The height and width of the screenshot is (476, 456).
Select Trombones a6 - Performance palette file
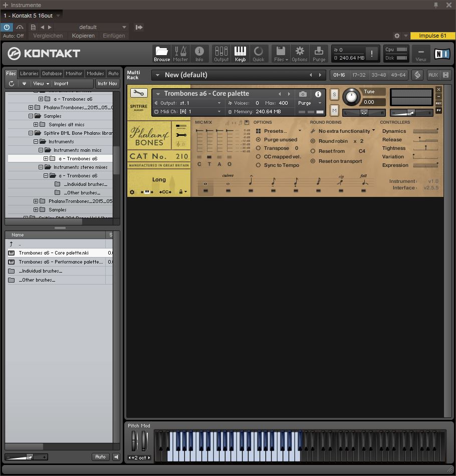point(60,262)
